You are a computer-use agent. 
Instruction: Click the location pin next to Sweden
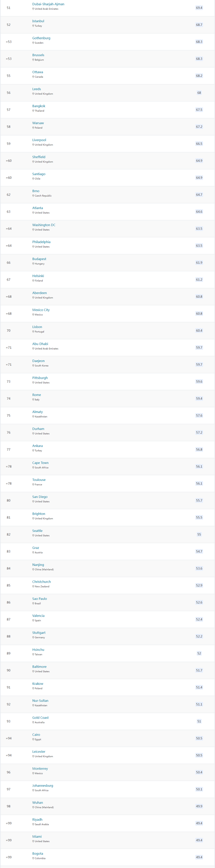coord(33,43)
